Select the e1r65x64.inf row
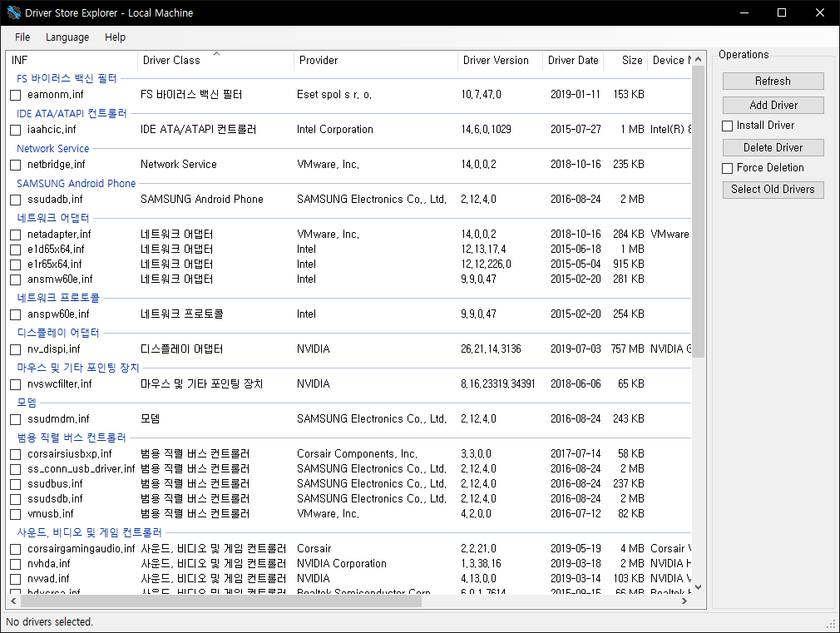This screenshot has height=633, width=840. pyautogui.click(x=350, y=265)
